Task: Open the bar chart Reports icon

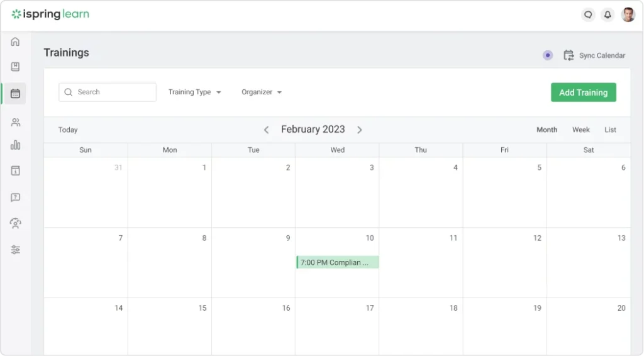Action: [x=15, y=145]
